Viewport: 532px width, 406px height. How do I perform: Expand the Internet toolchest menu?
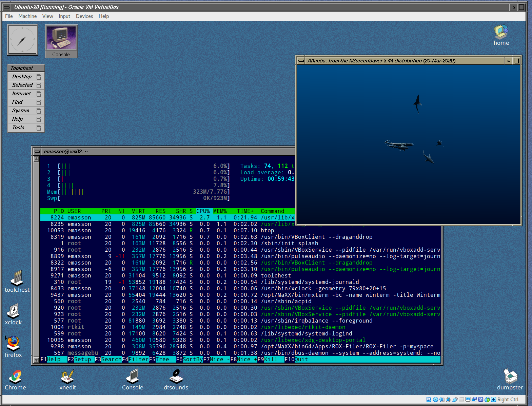pyautogui.click(x=21, y=94)
